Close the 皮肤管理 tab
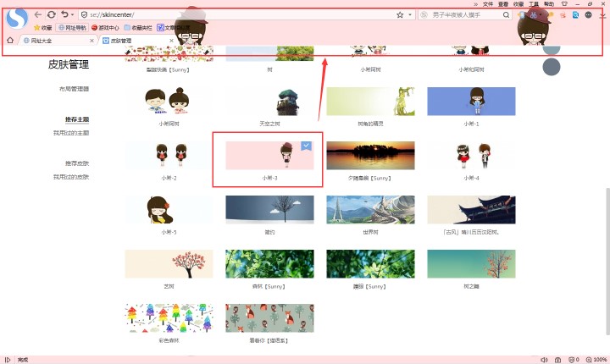Screen dimensions: 610x364 click(171, 41)
